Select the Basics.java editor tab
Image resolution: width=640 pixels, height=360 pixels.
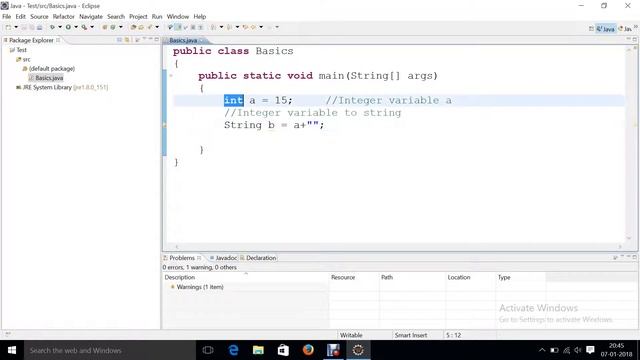[x=183, y=40]
